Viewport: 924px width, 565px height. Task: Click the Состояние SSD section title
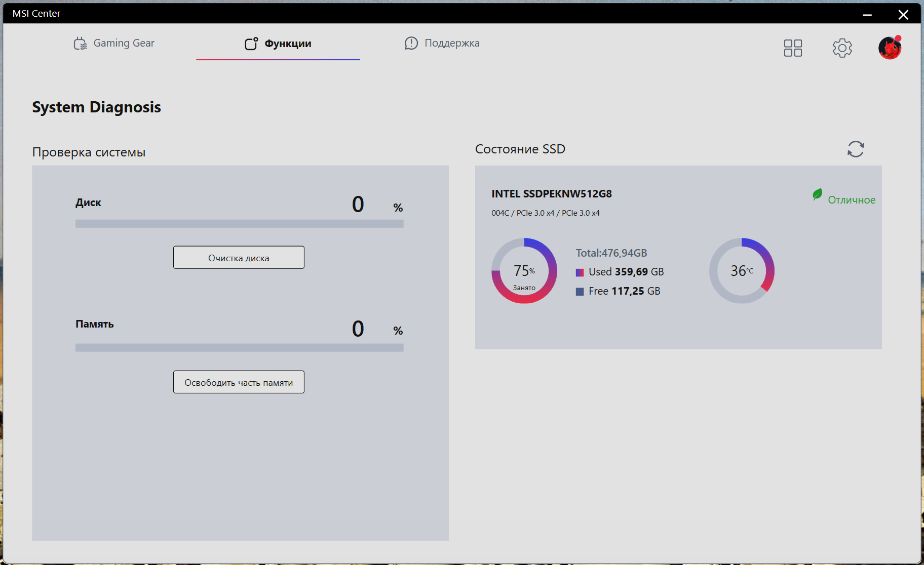pos(520,149)
